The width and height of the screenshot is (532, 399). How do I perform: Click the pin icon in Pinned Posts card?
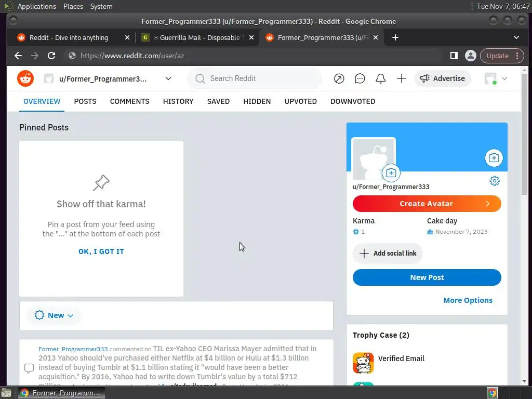[101, 183]
